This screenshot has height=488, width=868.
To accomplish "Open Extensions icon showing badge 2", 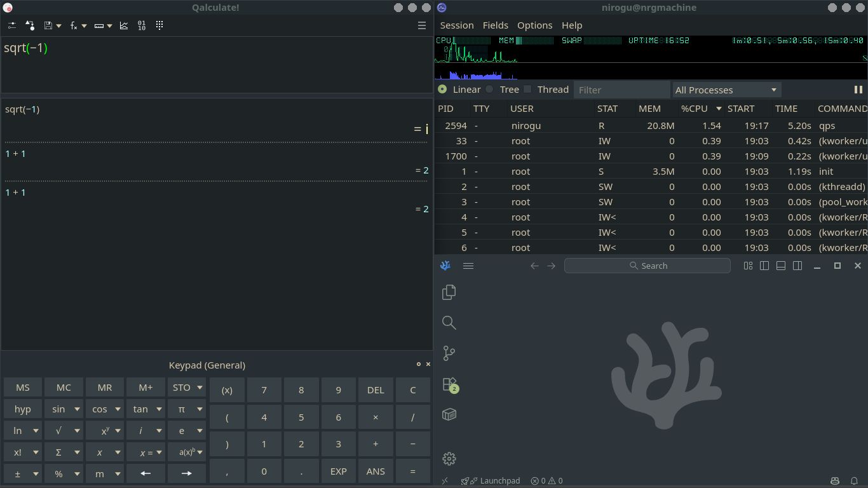I will (449, 384).
